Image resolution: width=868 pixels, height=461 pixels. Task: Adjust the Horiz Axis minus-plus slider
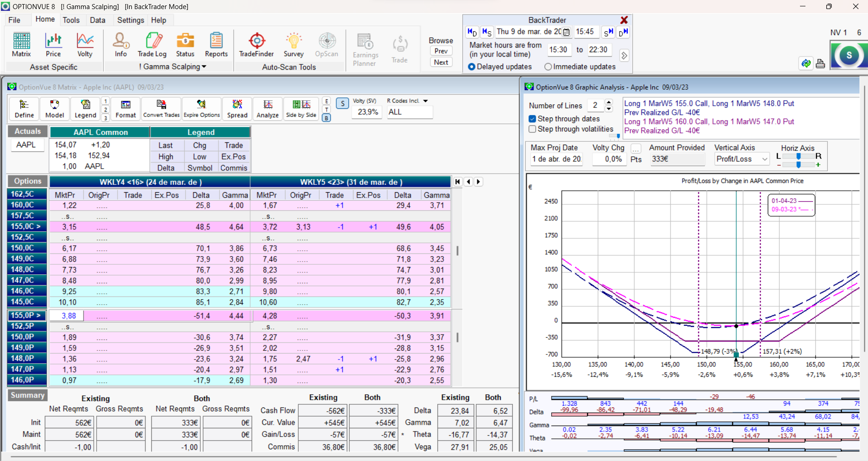[799, 165]
